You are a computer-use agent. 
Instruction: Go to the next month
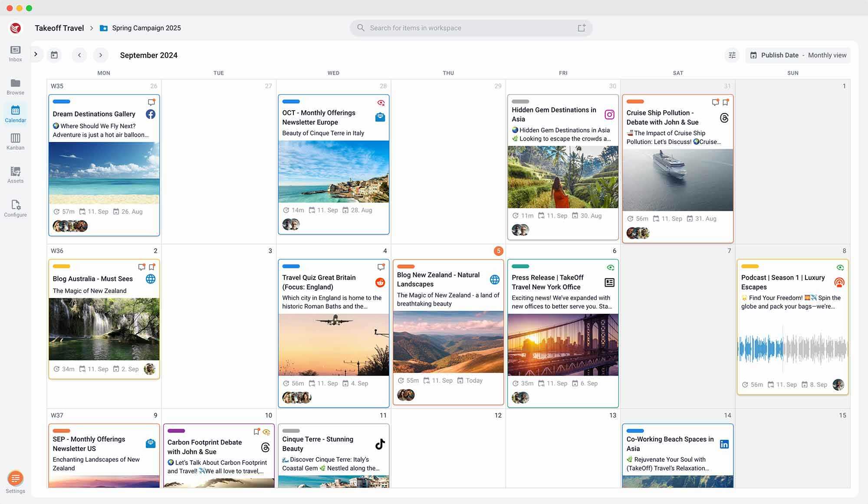coord(101,55)
